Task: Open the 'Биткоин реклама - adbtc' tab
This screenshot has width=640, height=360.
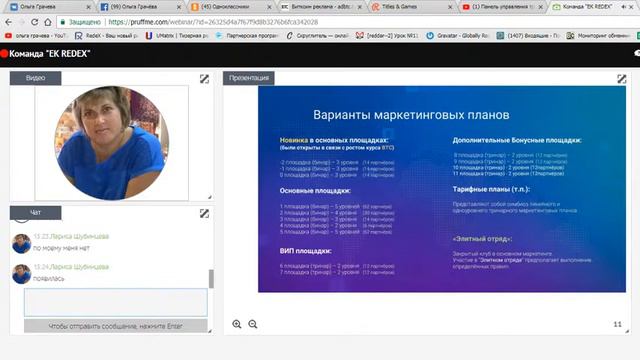Action: point(322,7)
